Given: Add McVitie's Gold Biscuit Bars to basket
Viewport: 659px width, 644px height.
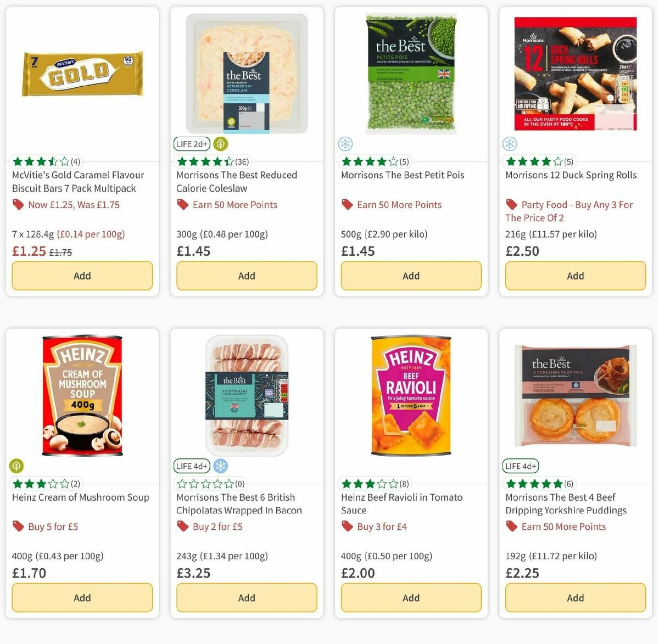Looking at the screenshot, I should 82,276.
